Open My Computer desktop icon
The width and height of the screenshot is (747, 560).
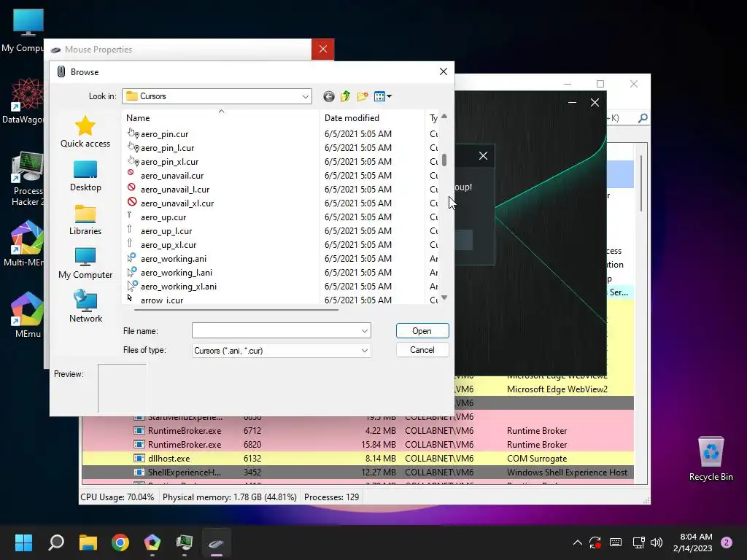(x=23, y=31)
